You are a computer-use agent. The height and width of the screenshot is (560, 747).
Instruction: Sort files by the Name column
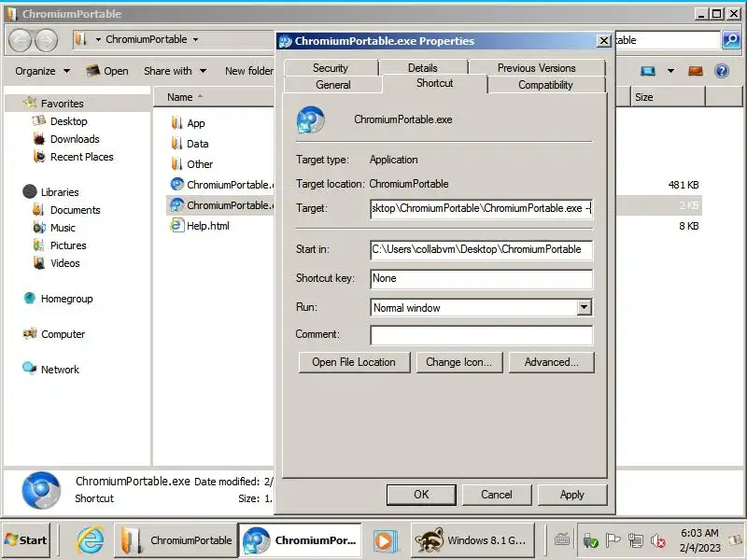214,97
